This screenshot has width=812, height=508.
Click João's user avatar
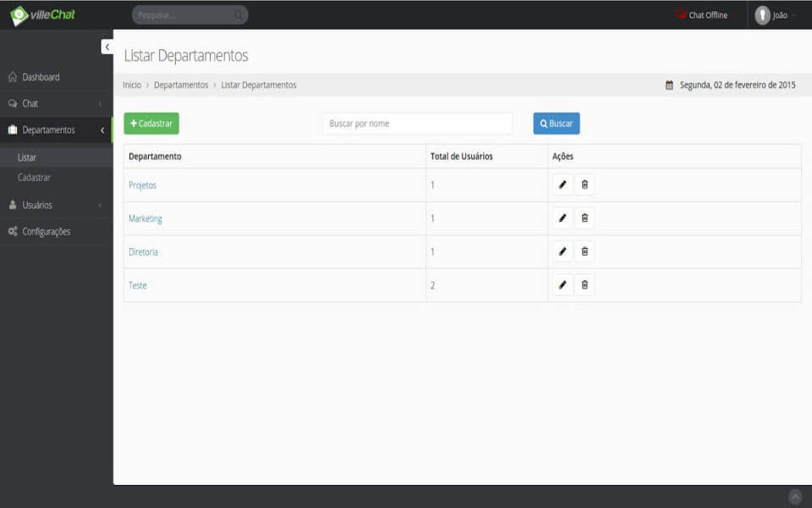[762, 15]
